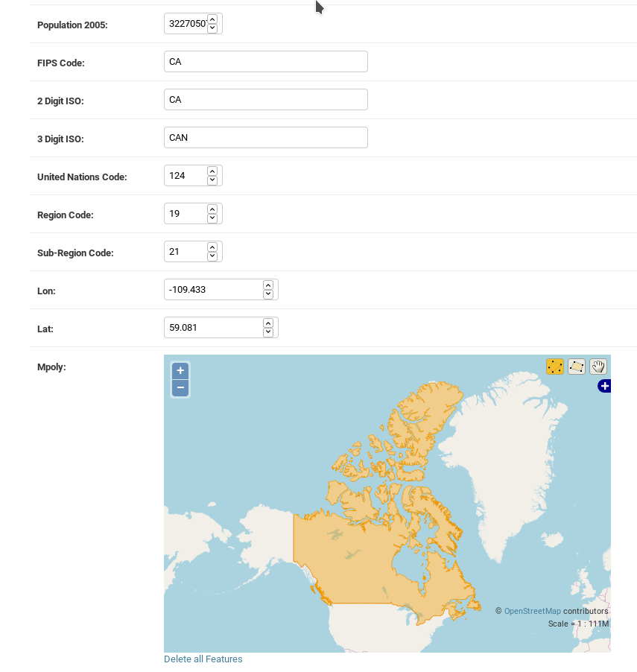Increase the Population 2005 value
Screen dimensions: 637x672
click(212, 19)
